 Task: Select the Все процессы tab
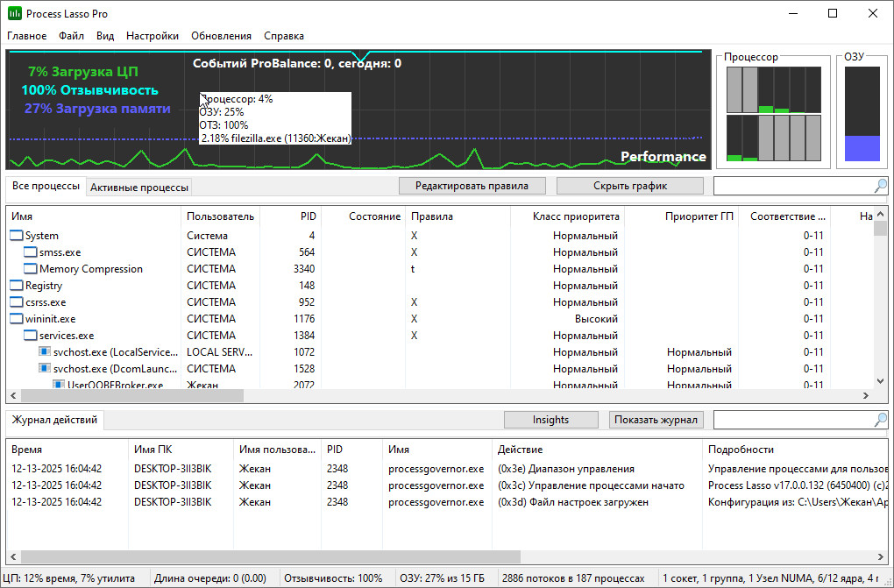46,187
